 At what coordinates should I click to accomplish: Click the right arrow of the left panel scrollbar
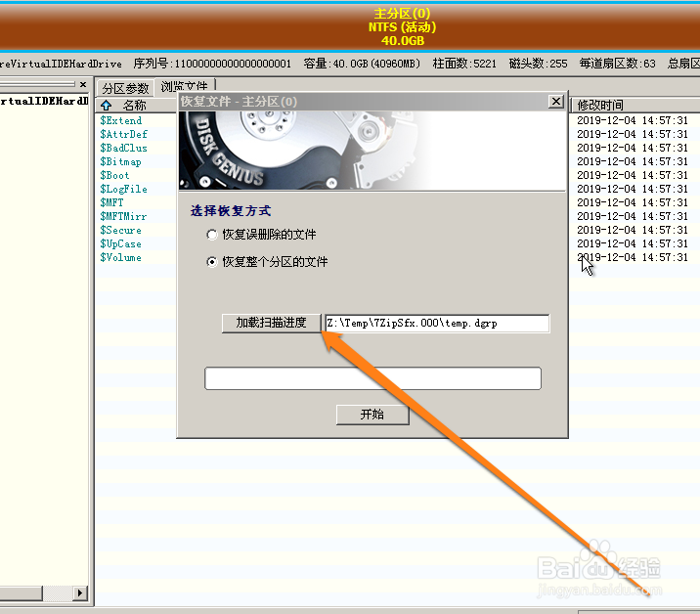80,592
